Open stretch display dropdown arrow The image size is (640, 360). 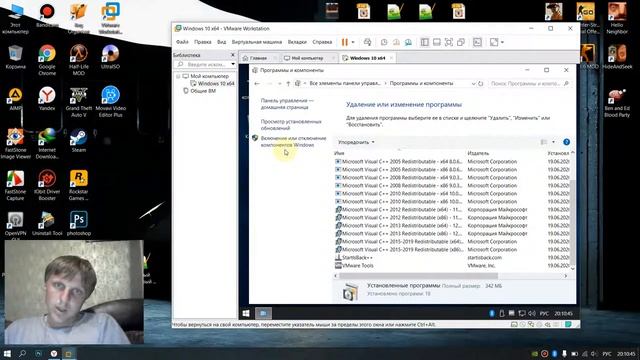(502, 42)
